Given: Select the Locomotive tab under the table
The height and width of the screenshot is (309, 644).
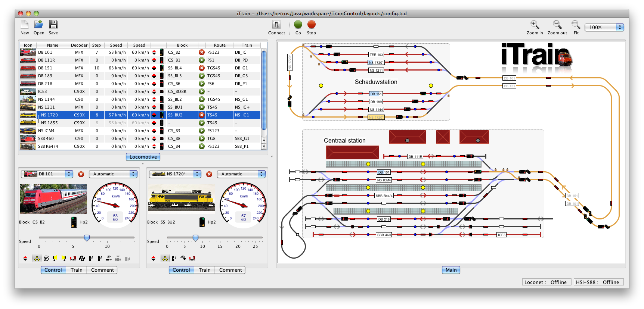Looking at the screenshot, I should [x=143, y=157].
